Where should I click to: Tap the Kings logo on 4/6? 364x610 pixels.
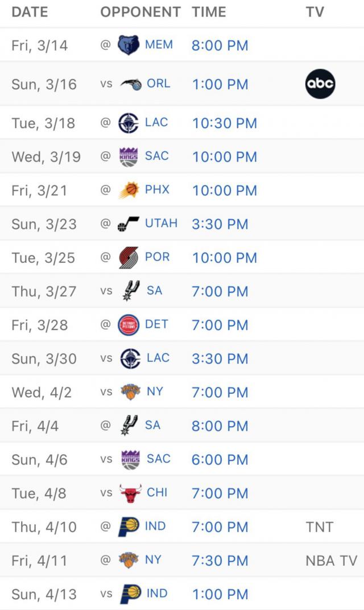tap(130, 460)
